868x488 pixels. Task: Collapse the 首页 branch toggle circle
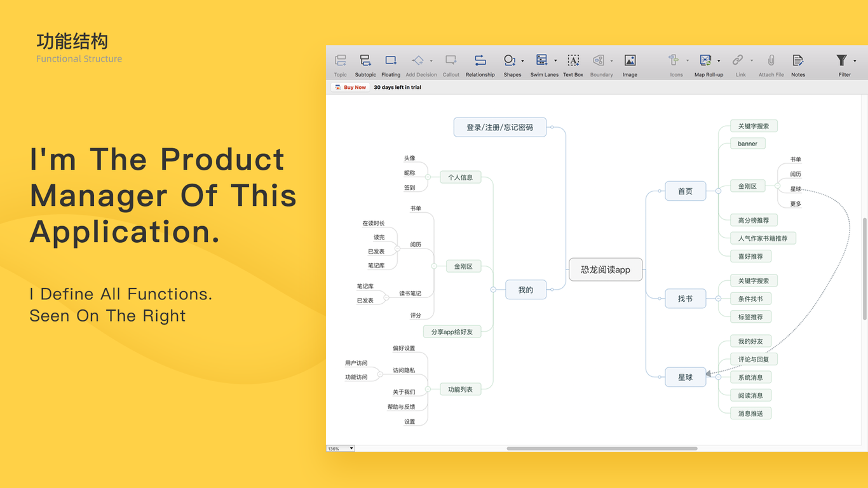(x=718, y=191)
